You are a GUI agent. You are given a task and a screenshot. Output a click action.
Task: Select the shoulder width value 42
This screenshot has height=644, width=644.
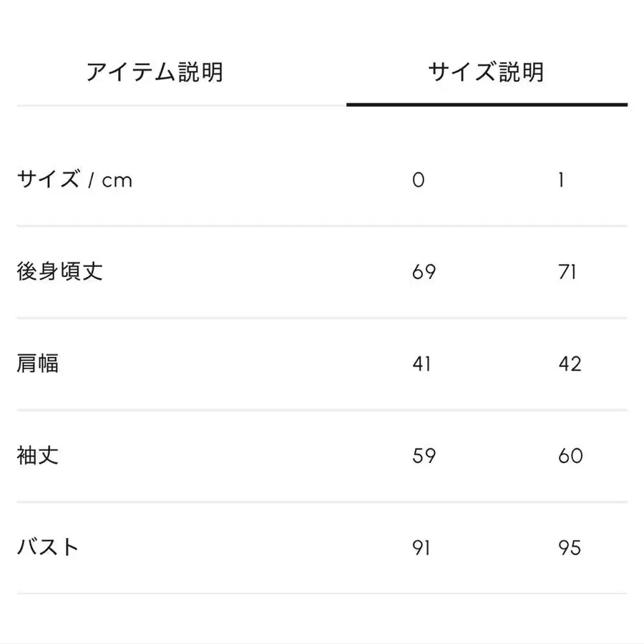click(x=569, y=364)
